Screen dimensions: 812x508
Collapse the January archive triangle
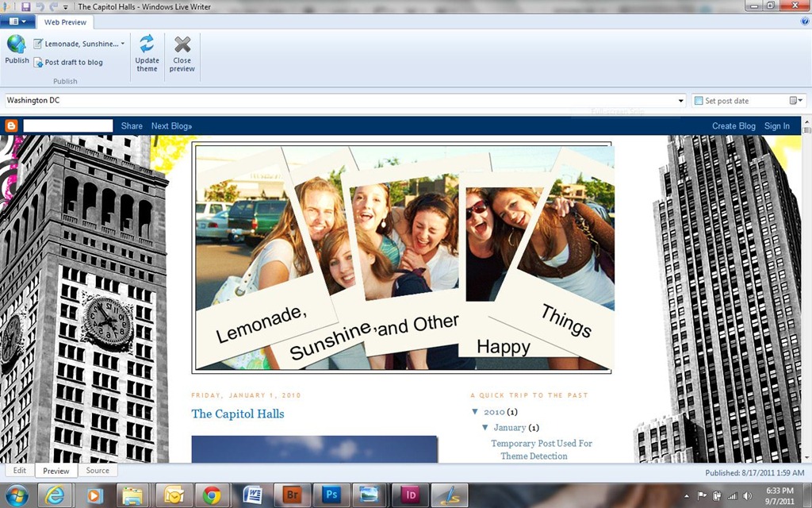click(485, 428)
